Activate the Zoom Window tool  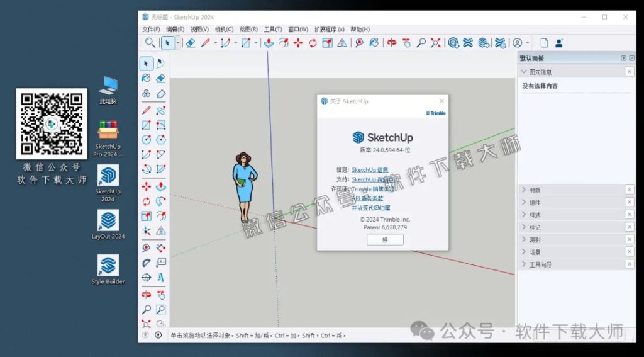coord(160,309)
